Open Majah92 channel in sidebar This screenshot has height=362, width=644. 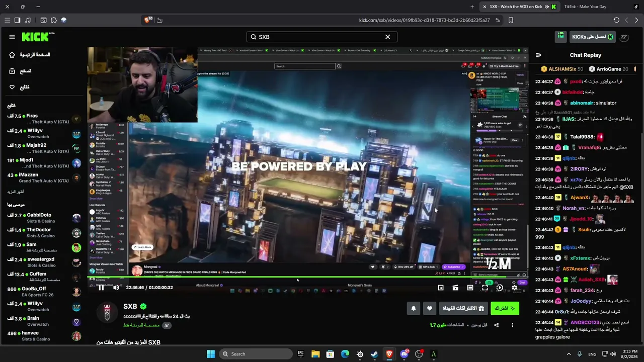pos(44,148)
